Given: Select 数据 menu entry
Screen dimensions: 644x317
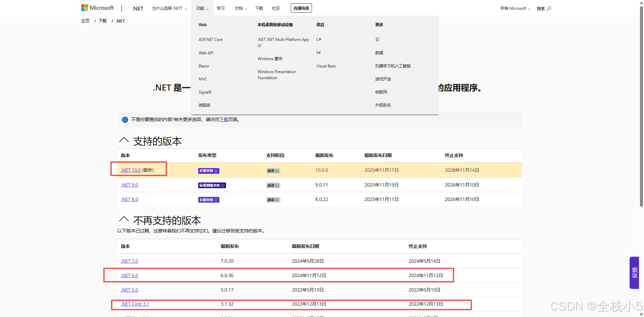Looking at the screenshot, I should [379, 53].
